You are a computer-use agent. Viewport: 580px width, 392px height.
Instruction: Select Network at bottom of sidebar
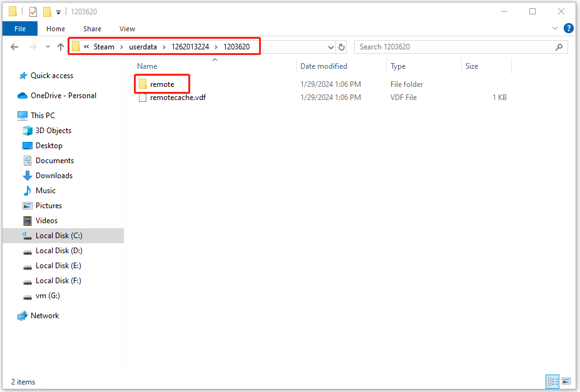click(x=44, y=316)
